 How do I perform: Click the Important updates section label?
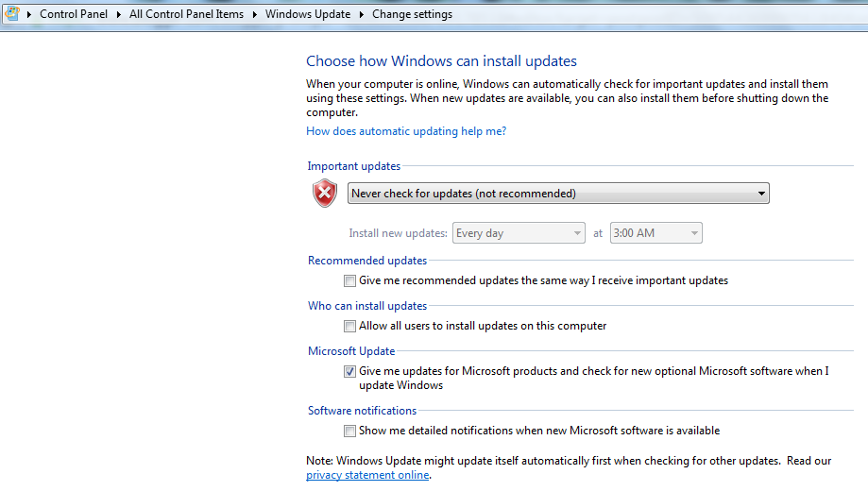click(x=354, y=166)
